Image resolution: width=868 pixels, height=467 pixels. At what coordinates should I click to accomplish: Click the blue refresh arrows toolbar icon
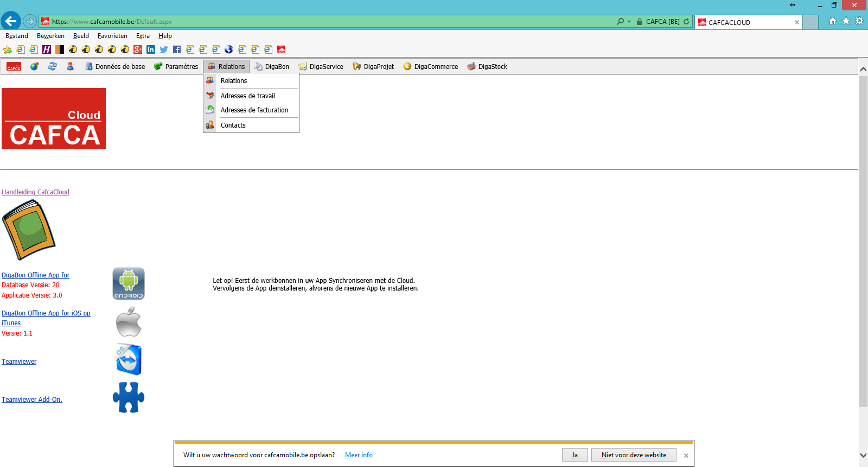[x=53, y=66]
